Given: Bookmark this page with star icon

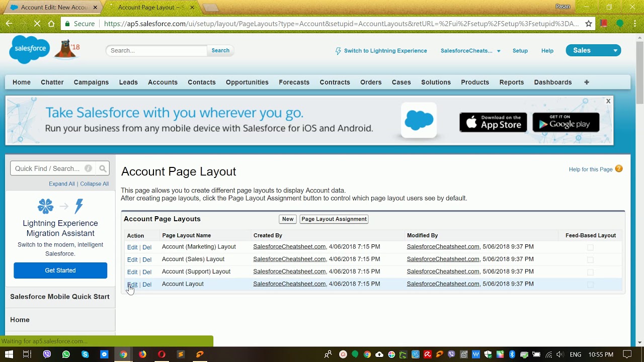Looking at the screenshot, I should [589, 24].
